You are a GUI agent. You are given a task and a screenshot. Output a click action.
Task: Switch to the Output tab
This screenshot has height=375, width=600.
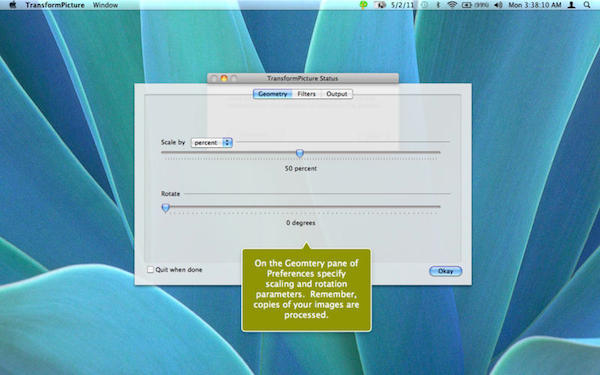(x=337, y=94)
